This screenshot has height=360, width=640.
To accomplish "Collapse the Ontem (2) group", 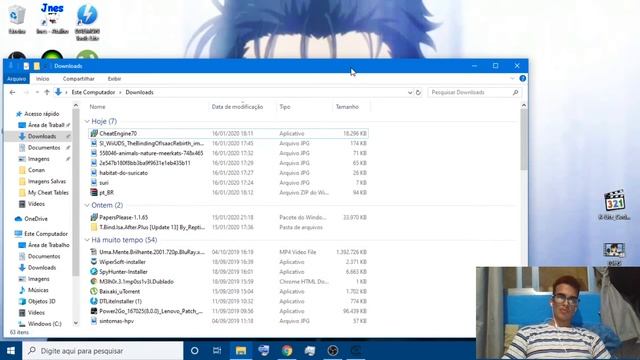I will pos(87,205).
